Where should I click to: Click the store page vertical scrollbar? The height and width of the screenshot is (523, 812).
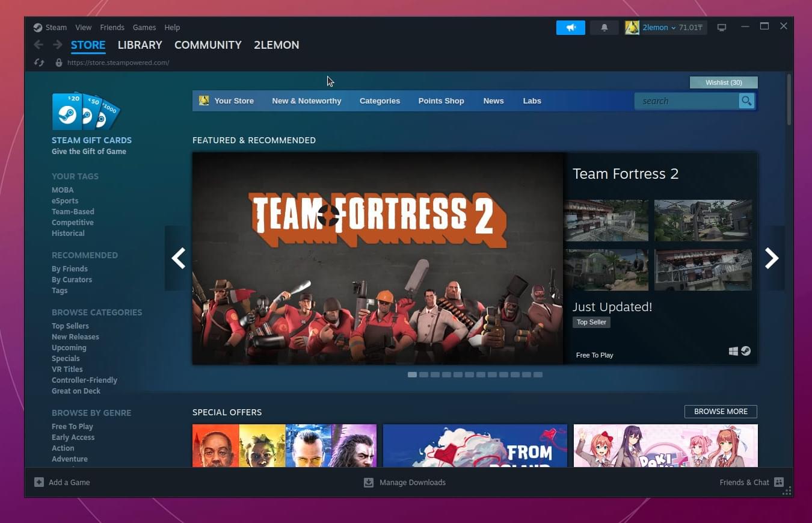(x=789, y=99)
